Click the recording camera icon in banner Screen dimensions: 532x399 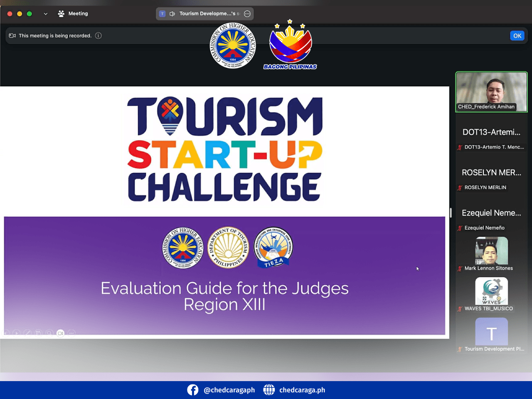[x=12, y=36]
